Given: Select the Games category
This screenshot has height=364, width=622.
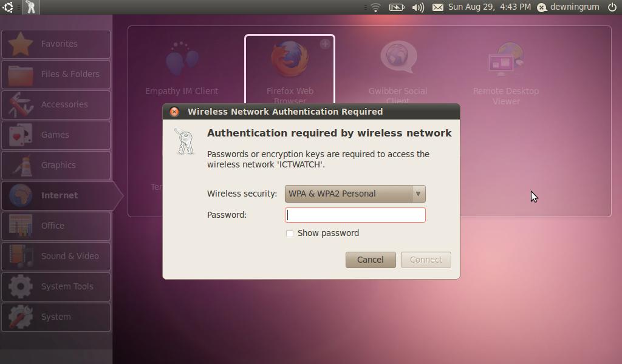Looking at the screenshot, I should click(x=56, y=135).
